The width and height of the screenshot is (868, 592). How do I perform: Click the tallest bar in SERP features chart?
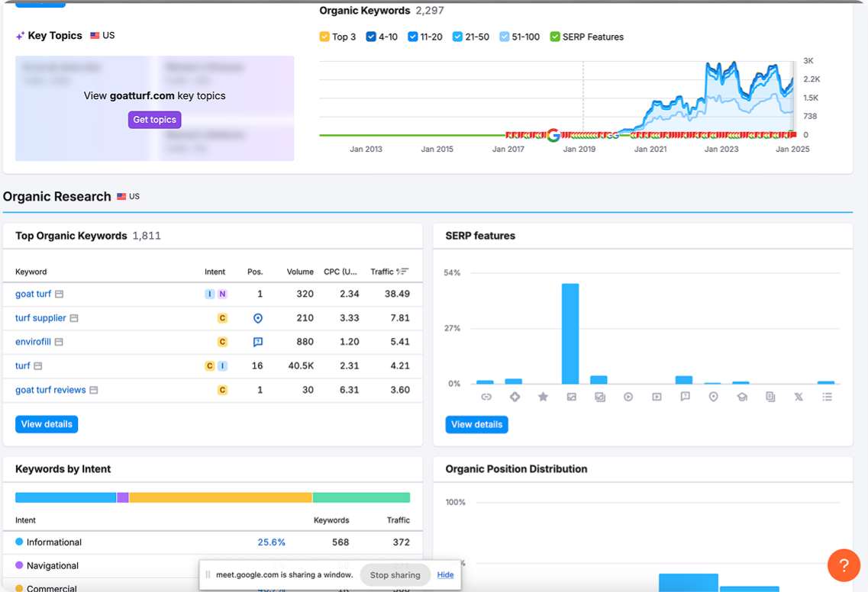(x=570, y=333)
